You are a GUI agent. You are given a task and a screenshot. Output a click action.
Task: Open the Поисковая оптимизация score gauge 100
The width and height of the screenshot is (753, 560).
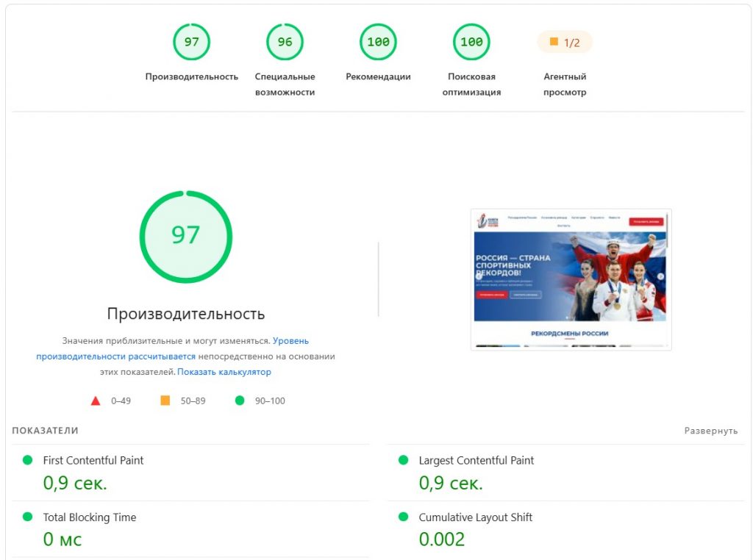coord(471,42)
